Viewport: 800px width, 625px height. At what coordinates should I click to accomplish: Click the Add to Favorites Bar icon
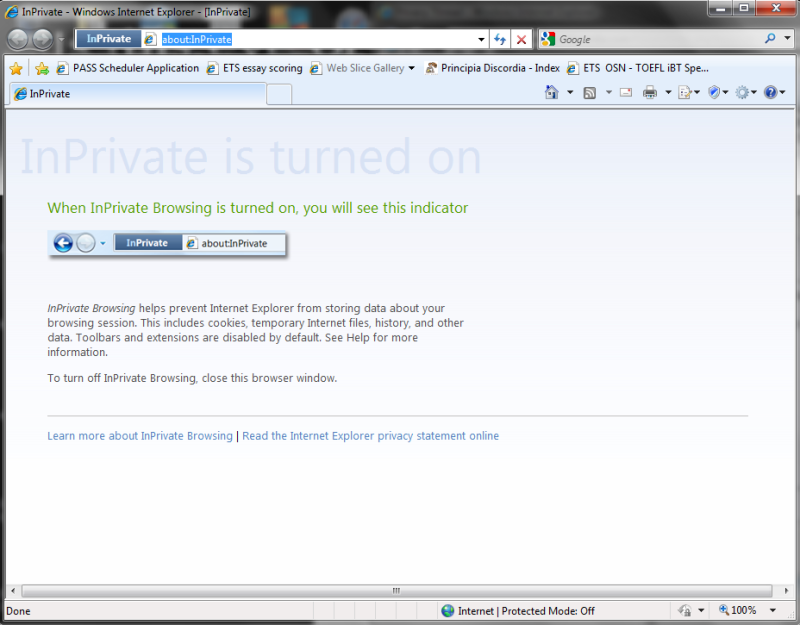coord(42,68)
